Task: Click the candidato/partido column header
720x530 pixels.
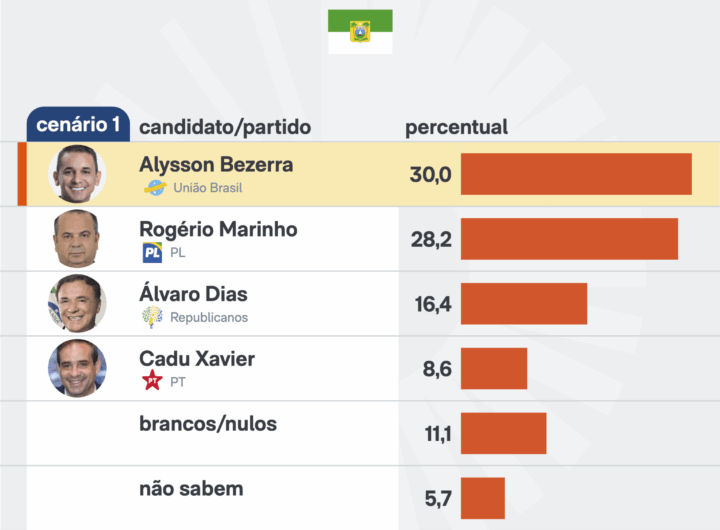Action: pos(225,127)
